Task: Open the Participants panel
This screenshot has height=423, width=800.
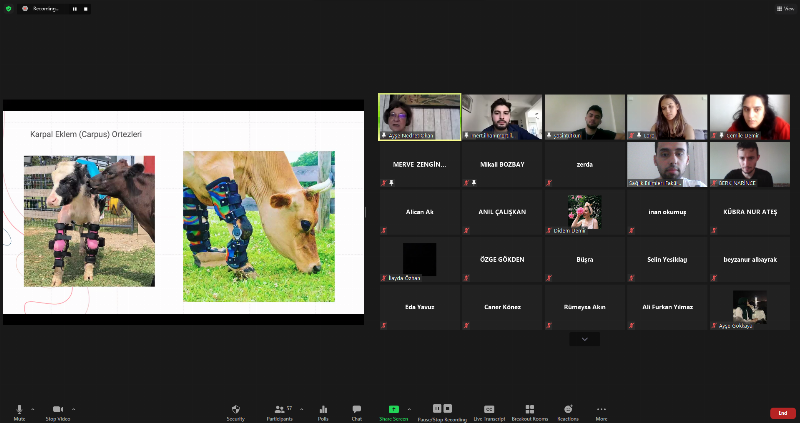Action: pos(280,410)
